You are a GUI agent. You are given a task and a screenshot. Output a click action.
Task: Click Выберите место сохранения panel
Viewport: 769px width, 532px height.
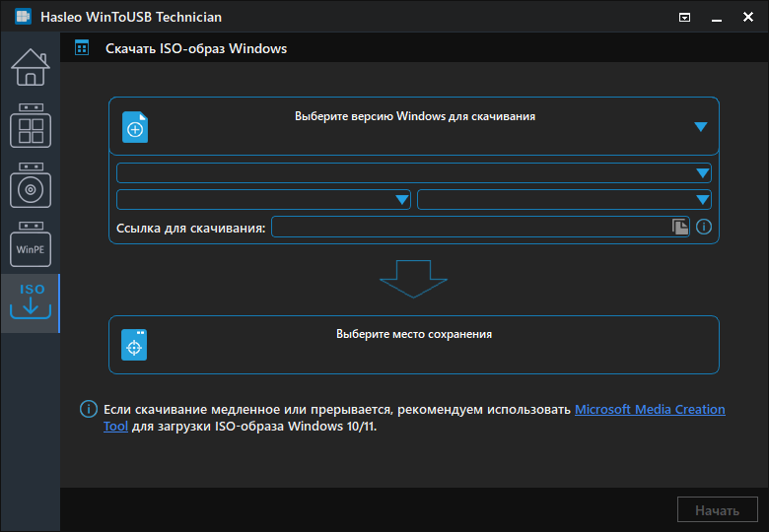tap(414, 345)
